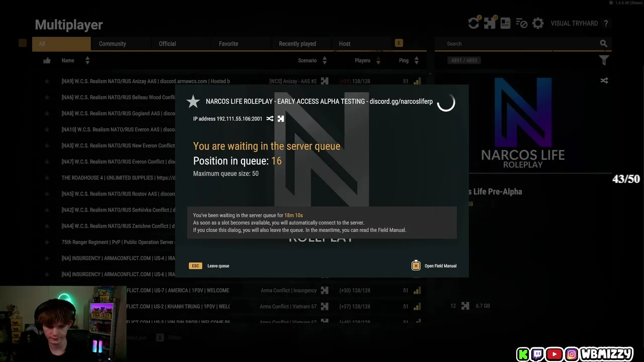Toggle favorite star for NA3 New Everon Conflict

(47, 145)
